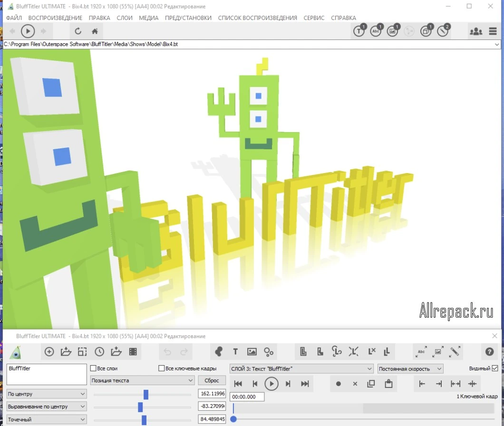This screenshot has width=504, height=426.
Task: Open the СЛОИ menu
Action: click(x=125, y=18)
